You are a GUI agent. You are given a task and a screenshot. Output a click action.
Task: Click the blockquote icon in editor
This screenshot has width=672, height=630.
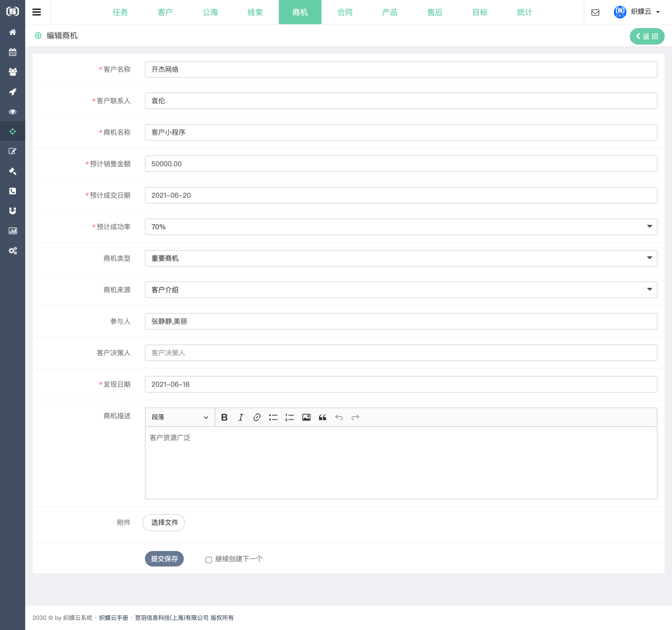[x=322, y=417]
